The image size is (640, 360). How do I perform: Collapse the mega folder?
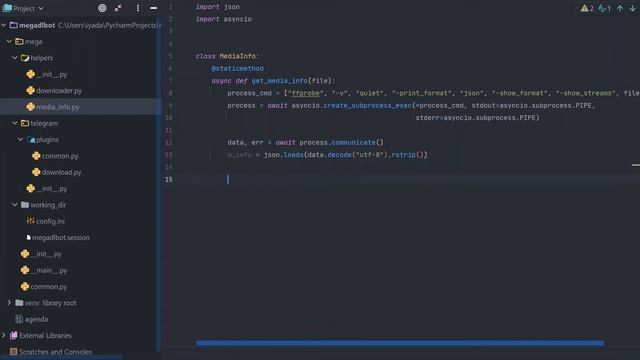(x=9, y=42)
